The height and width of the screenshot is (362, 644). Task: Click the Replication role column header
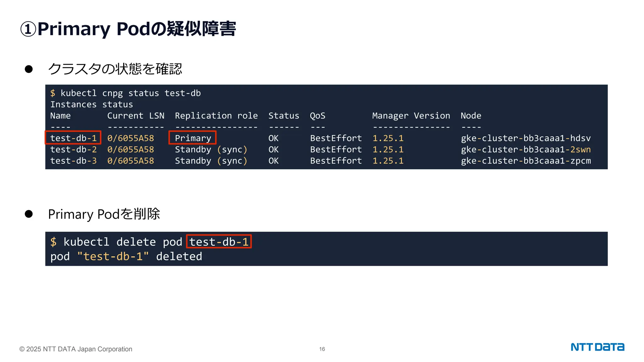pyautogui.click(x=216, y=116)
